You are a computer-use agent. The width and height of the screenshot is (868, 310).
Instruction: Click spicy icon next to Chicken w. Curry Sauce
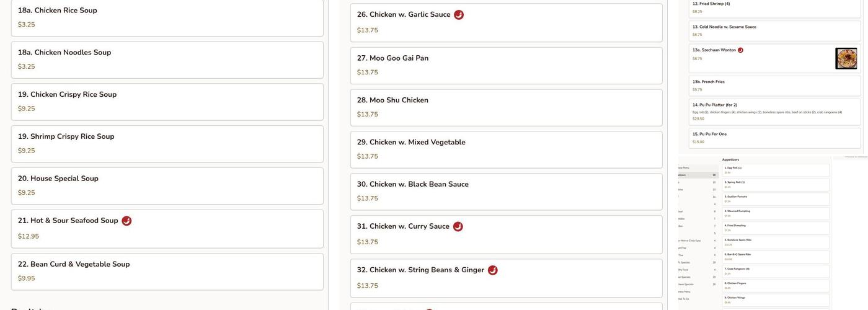tap(458, 227)
